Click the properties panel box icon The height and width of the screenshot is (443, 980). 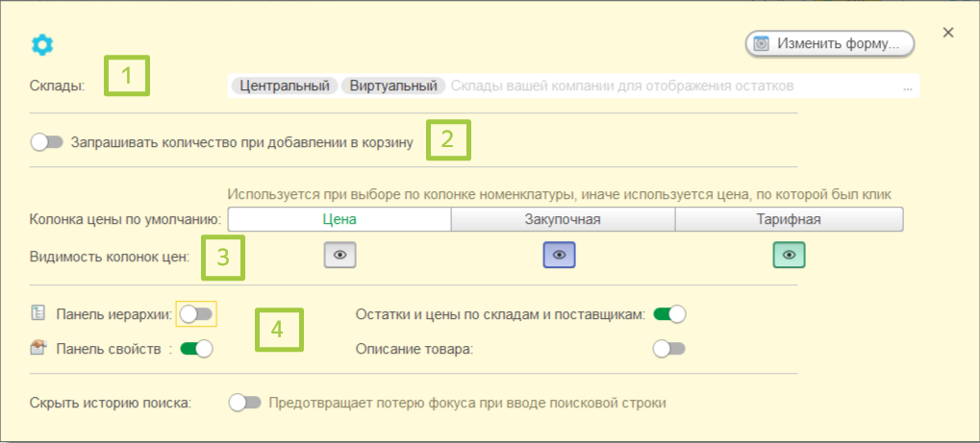(38, 349)
